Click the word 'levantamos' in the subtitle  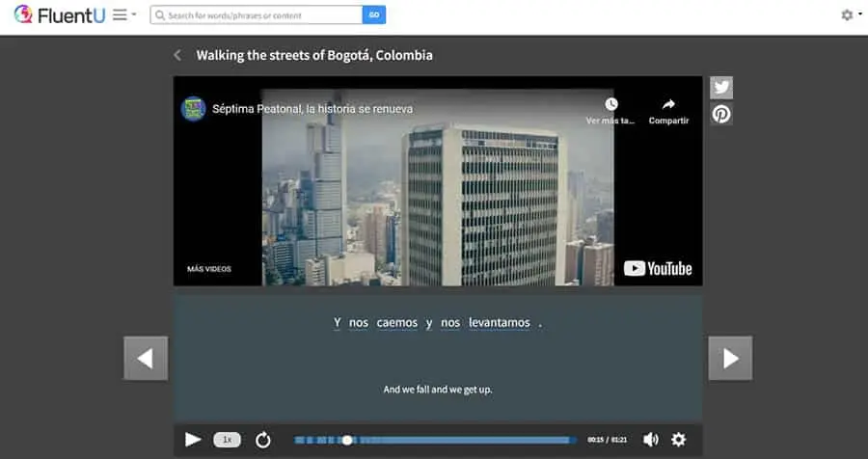(x=500, y=322)
